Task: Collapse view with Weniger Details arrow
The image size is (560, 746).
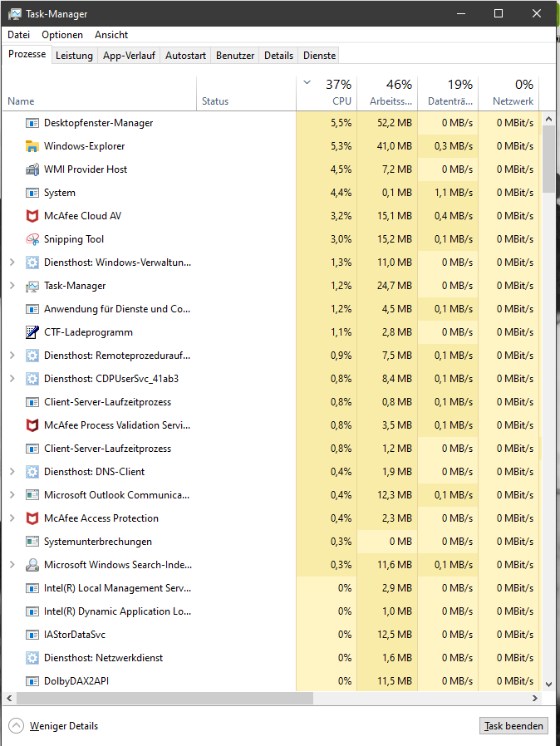Action: click(x=16, y=726)
